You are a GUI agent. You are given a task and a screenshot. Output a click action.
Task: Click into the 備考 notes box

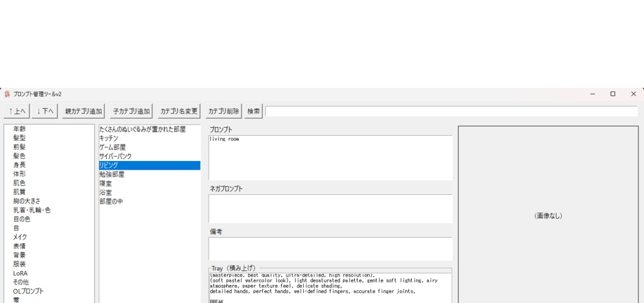(x=330, y=248)
